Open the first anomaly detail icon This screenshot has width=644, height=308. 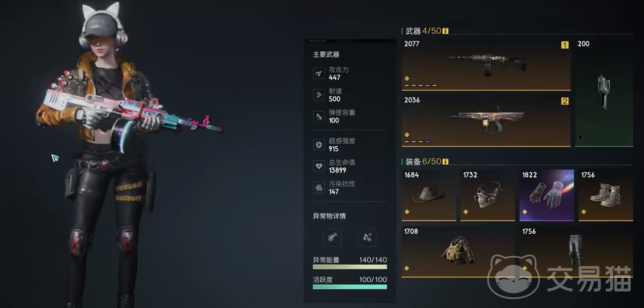(332, 238)
